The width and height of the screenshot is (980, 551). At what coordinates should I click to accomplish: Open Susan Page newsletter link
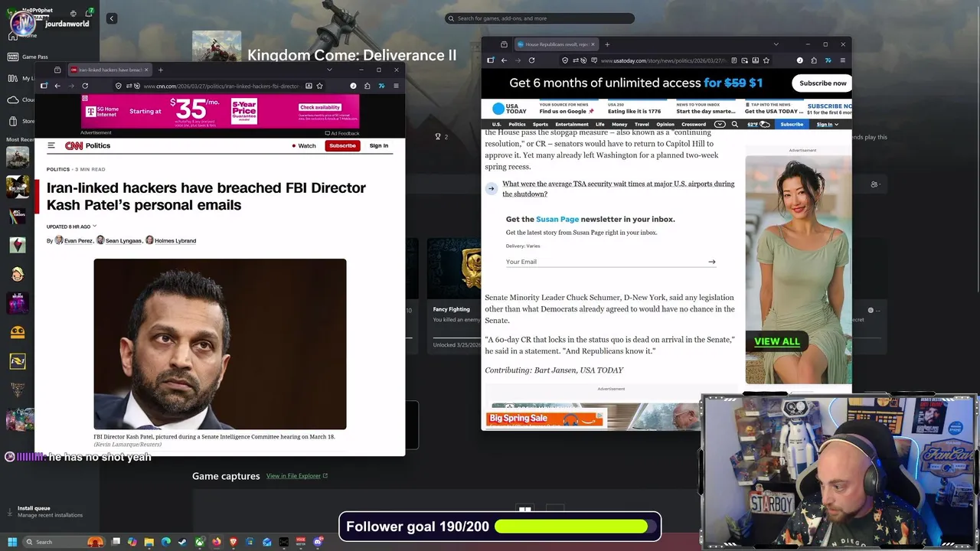coord(557,219)
